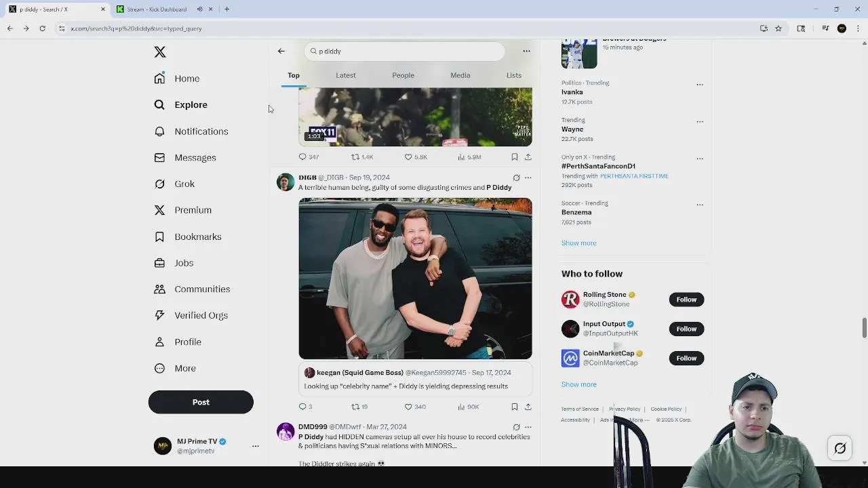Click the black Post button

[201, 402]
